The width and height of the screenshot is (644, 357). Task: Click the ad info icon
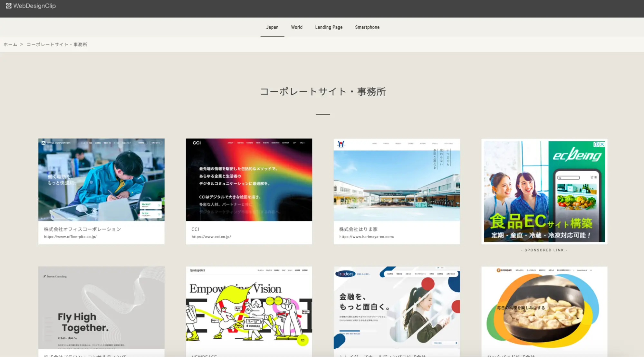pos(596,144)
